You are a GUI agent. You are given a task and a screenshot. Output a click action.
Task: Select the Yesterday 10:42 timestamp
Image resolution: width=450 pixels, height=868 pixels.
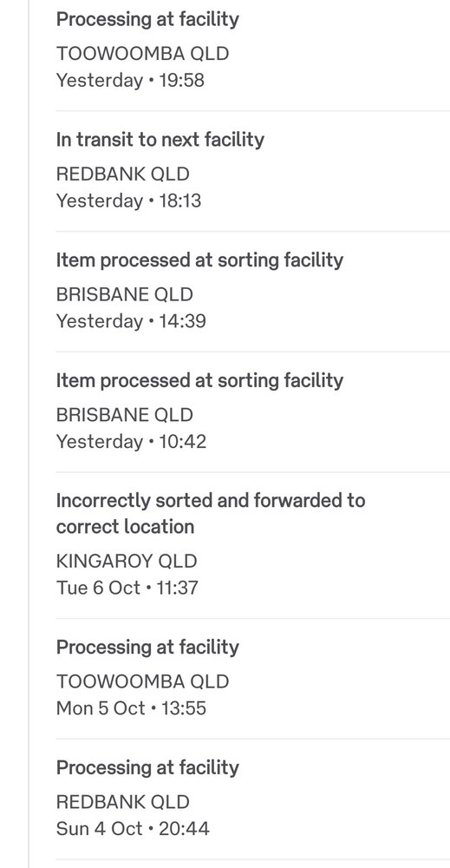point(131,442)
